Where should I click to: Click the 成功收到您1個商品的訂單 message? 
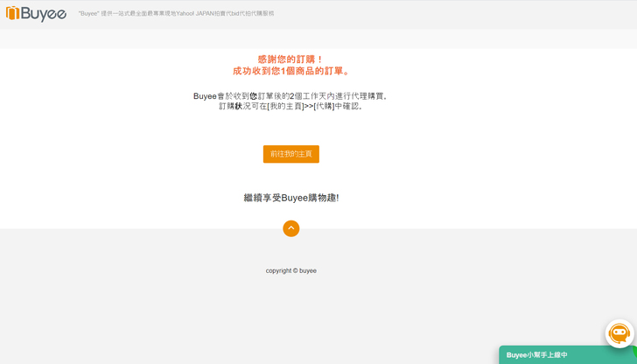coord(290,71)
